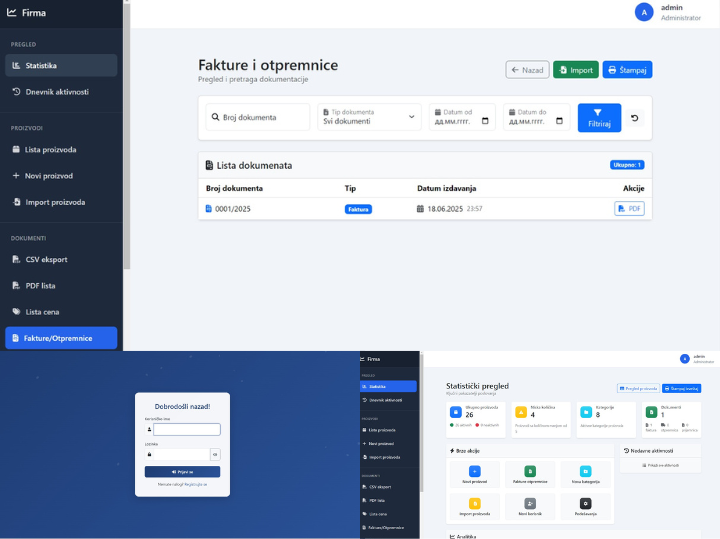720x539 pixels.
Task: Click the Štampaj print button
Action: [627, 70]
